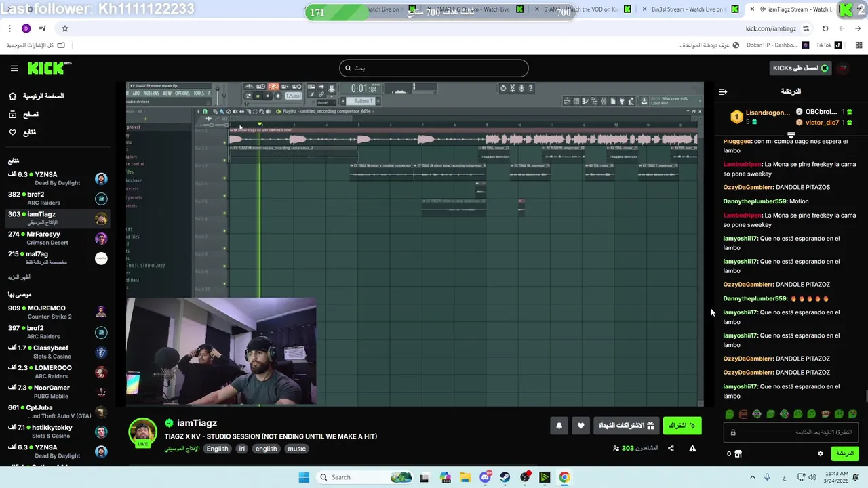Click the green الدردشة send button

(x=844, y=453)
